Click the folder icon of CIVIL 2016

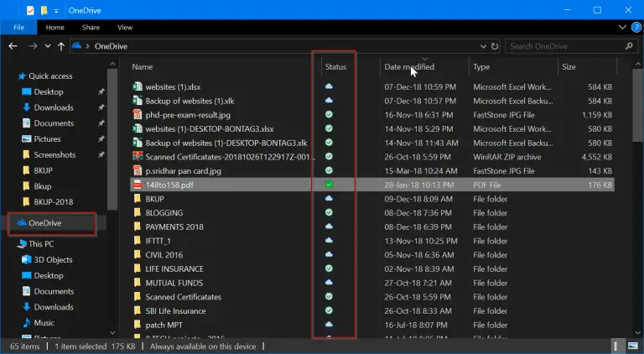click(138, 255)
